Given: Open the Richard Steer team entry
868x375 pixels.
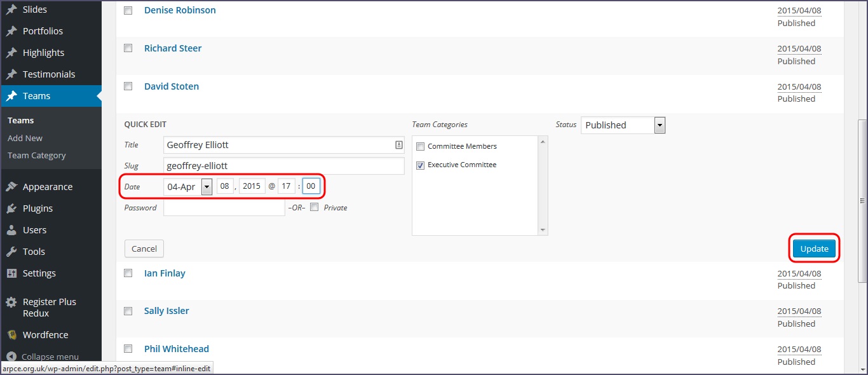Looking at the screenshot, I should point(173,48).
